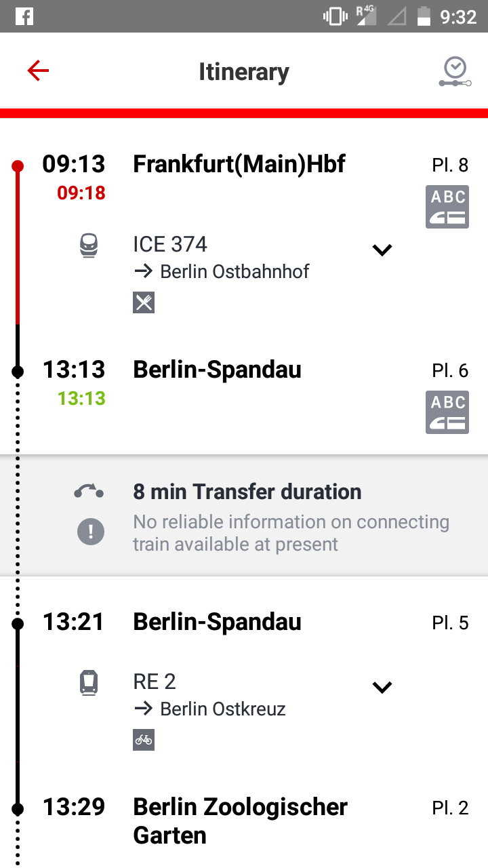Tap the transfer walking arrow icon
488x868 pixels.
89,492
